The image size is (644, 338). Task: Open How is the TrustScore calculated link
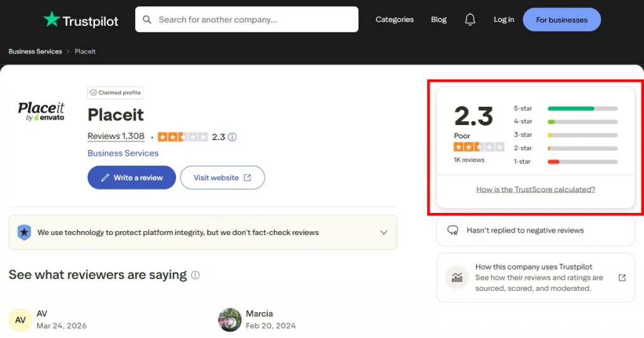tap(536, 190)
